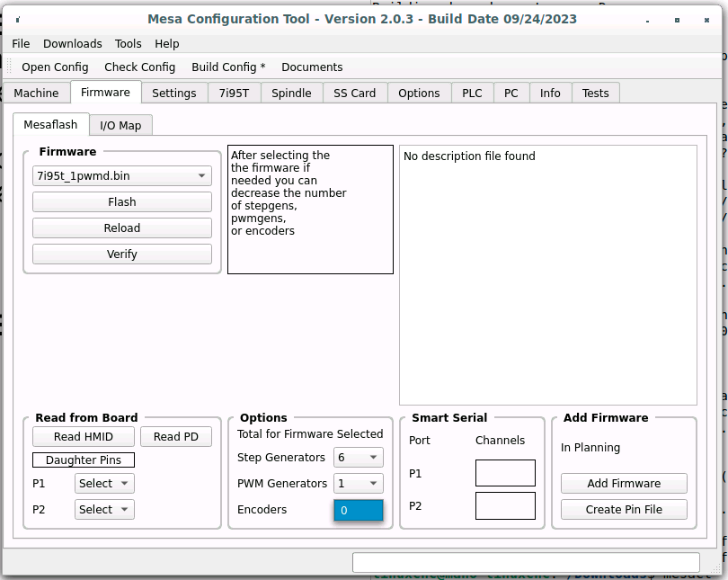Click Open Config in the toolbar
This screenshot has height=580, width=728.
coord(55,67)
